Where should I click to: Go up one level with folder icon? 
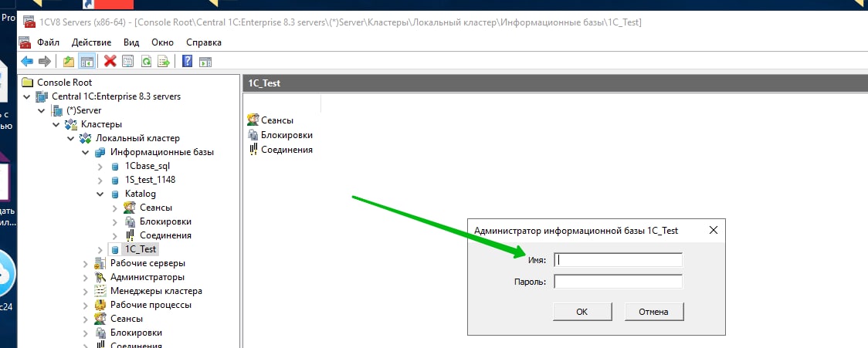(69, 61)
